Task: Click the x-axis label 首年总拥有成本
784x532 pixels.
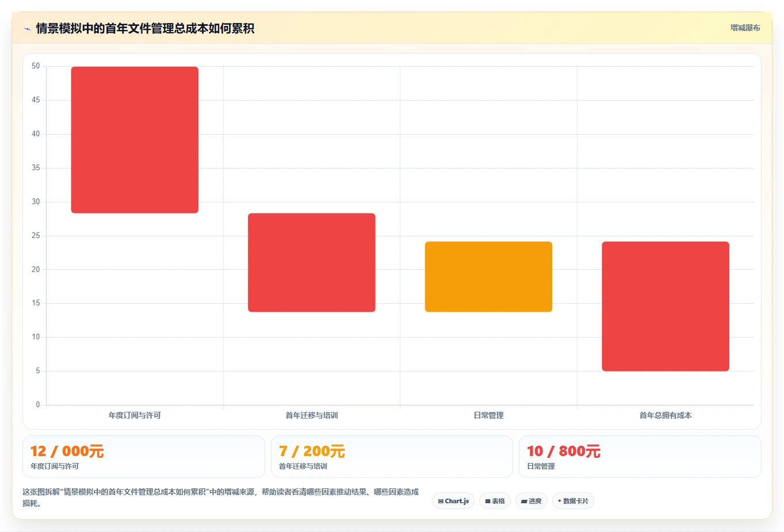Action: click(x=666, y=415)
